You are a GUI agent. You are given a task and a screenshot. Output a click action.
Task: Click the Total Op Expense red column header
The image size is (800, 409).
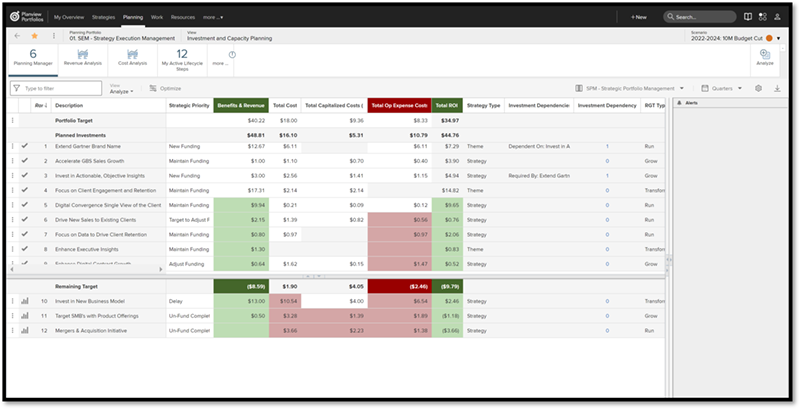click(x=399, y=106)
